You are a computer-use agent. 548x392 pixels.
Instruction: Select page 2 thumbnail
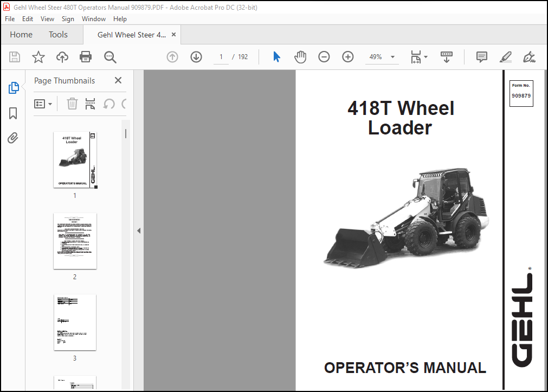pyautogui.click(x=75, y=241)
